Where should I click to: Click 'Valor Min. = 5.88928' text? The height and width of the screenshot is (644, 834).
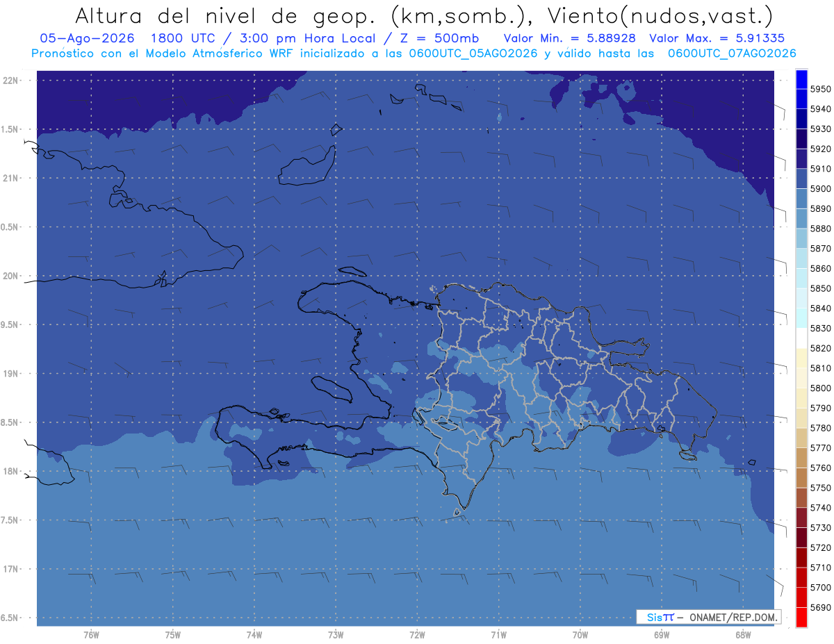point(569,38)
